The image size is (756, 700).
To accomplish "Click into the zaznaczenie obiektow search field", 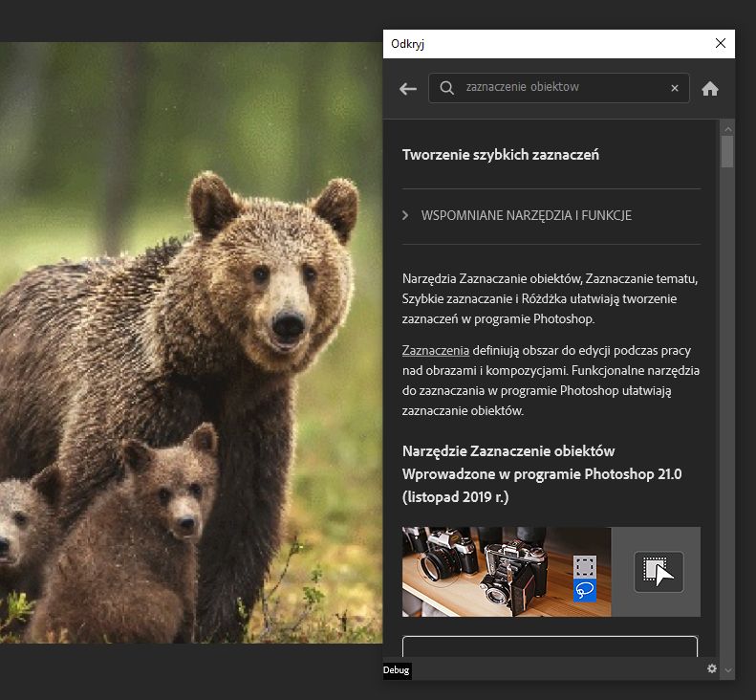I will 559,88.
